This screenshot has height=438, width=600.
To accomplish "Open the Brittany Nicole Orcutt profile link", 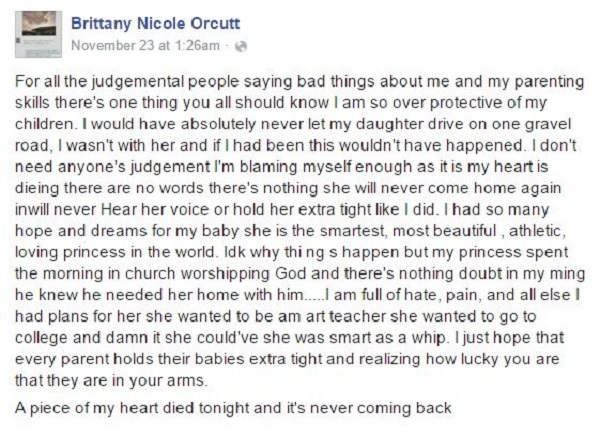I will 155,24.
